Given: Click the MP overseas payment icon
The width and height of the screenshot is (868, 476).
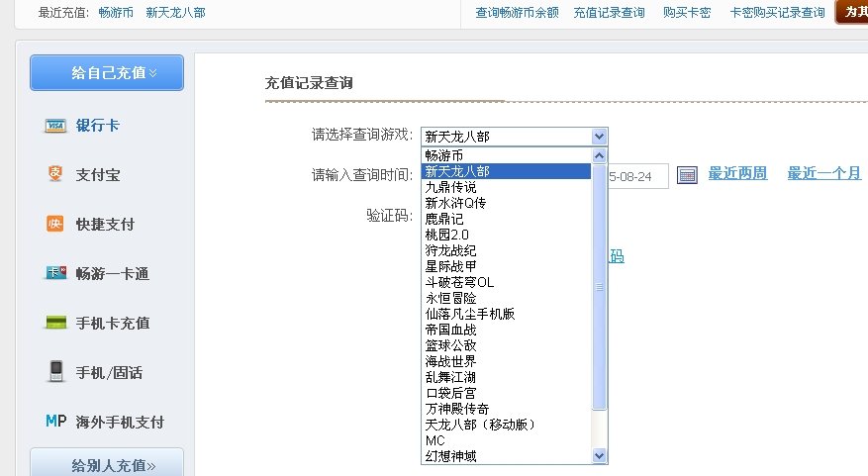Looking at the screenshot, I should 55,422.
